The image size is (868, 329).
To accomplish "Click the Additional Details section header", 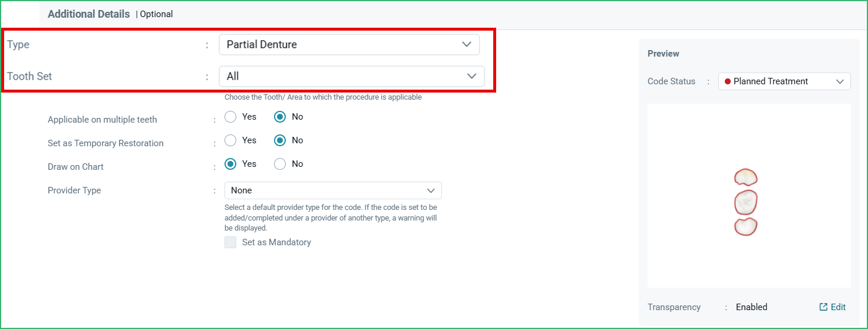I will 88,14.
